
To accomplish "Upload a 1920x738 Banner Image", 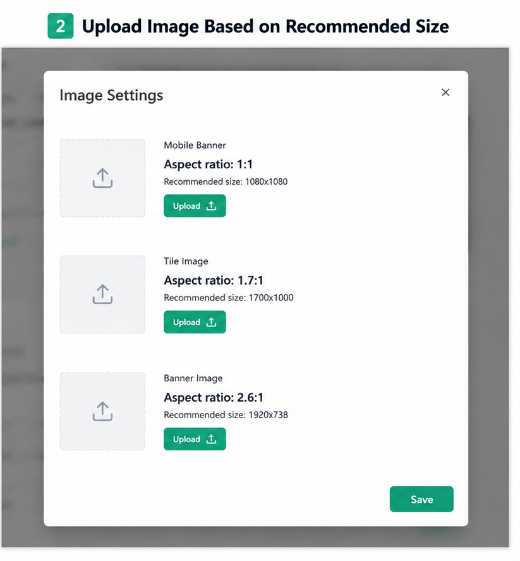I will (195, 439).
